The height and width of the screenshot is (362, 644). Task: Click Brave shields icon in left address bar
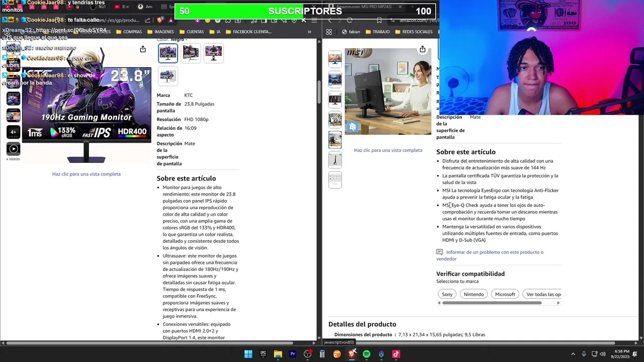click(160, 20)
